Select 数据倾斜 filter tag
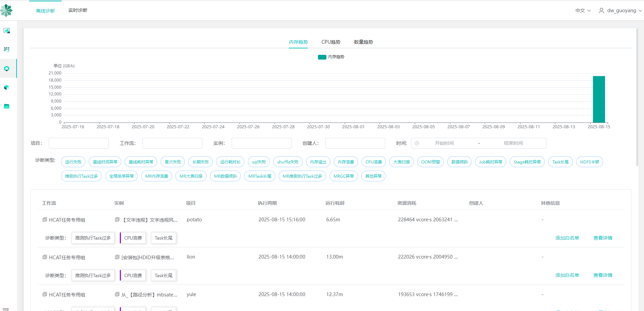This screenshot has width=644, height=311. [x=459, y=162]
